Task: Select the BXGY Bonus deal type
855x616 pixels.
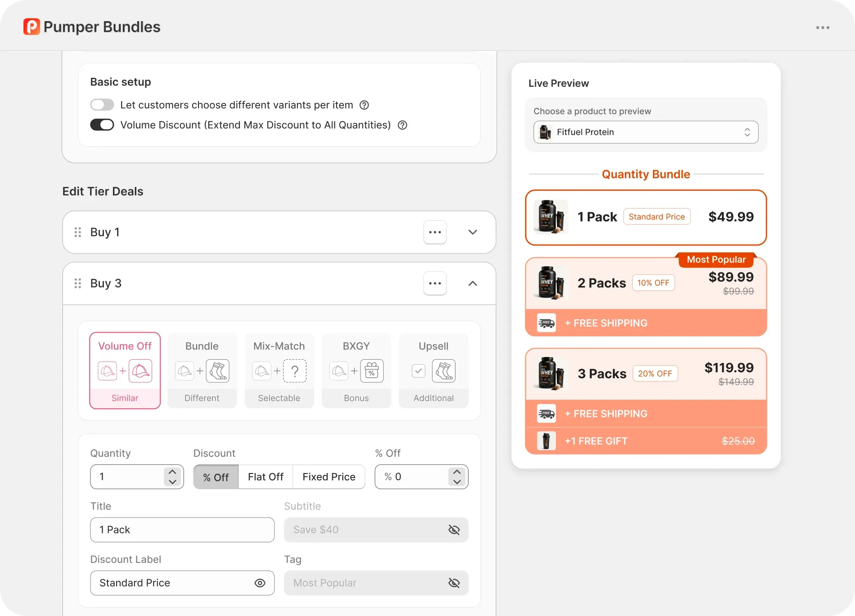Action: coord(356,370)
